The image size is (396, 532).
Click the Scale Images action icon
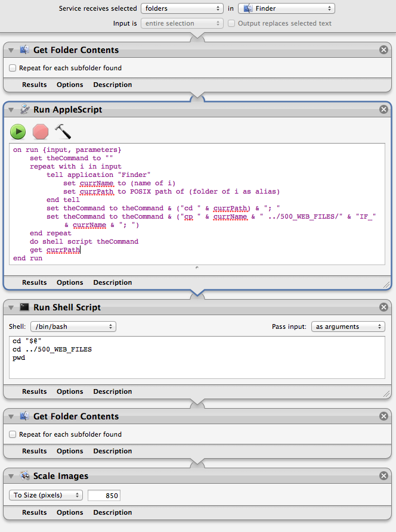pos(24,475)
